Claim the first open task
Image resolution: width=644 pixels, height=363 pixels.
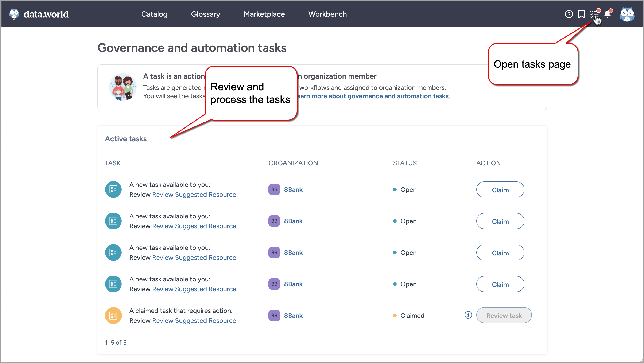tap(500, 189)
